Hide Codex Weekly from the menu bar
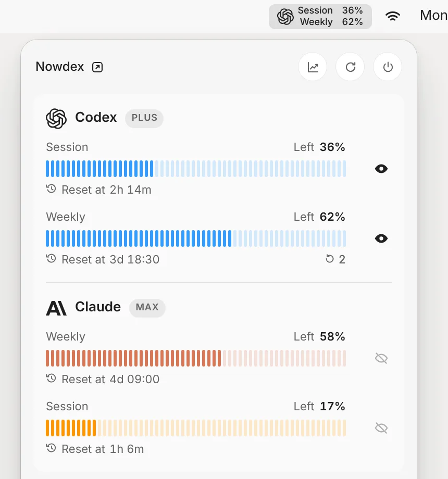The height and width of the screenshot is (479, 448). [381, 238]
